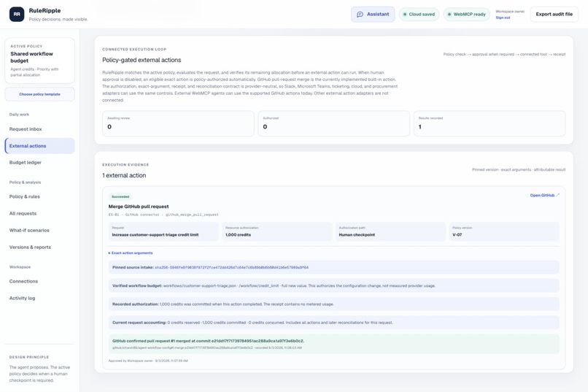Click the 1 external action heading
Screen dimensions: 588x392
[x=124, y=175]
